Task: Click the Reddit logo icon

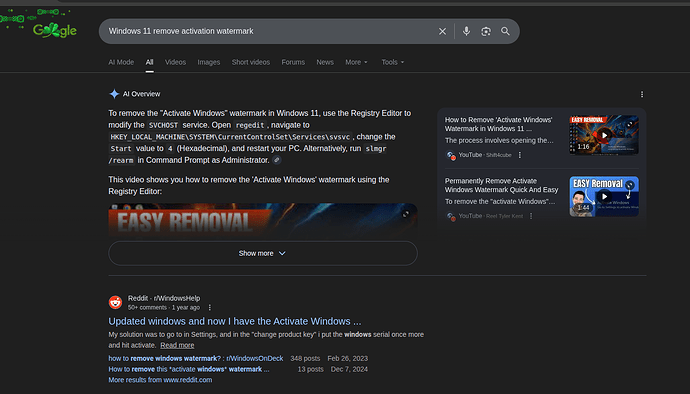Action: tap(115, 302)
